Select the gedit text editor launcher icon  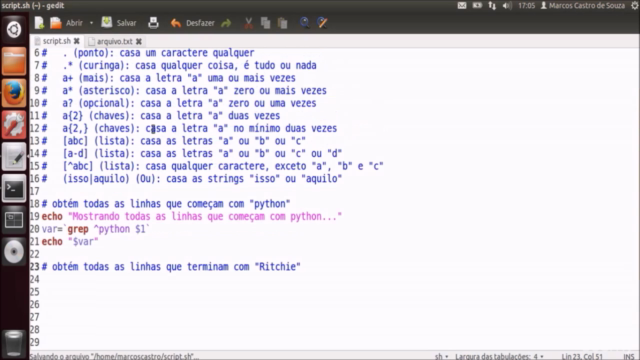coord(14,156)
